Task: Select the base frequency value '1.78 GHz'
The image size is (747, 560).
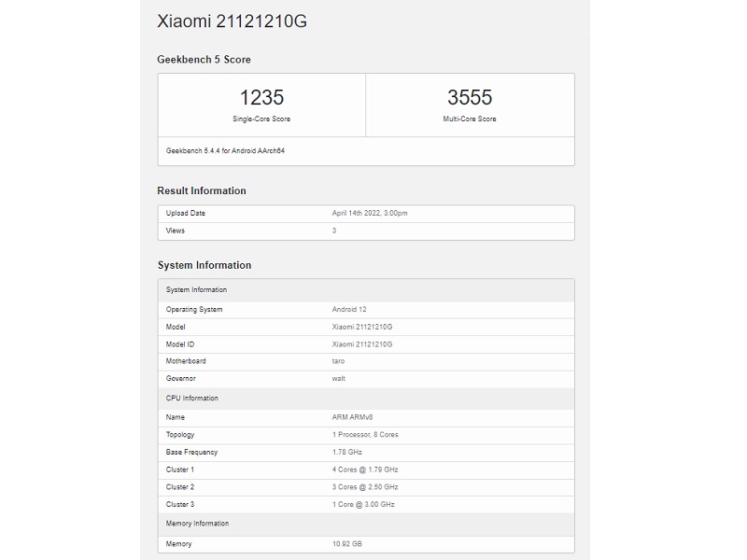Action: (x=347, y=453)
